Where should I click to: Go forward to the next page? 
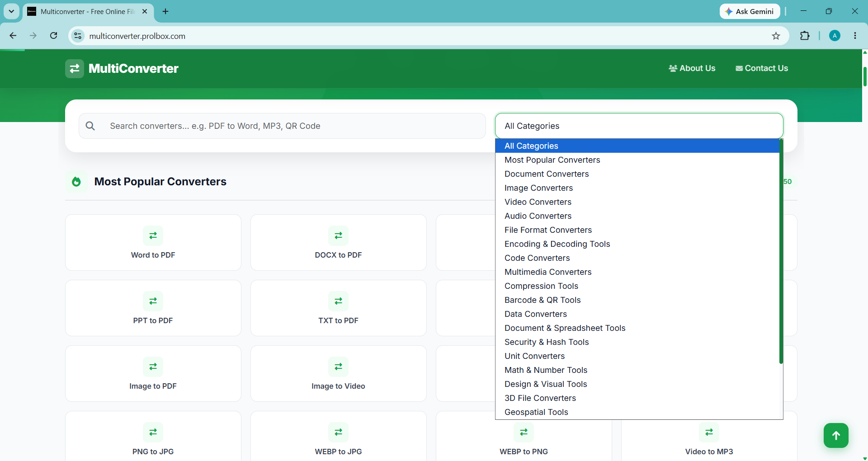(33, 36)
